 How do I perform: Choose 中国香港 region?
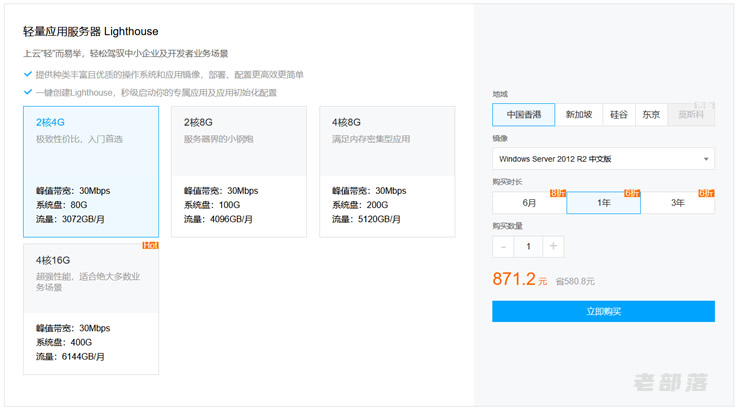point(524,115)
